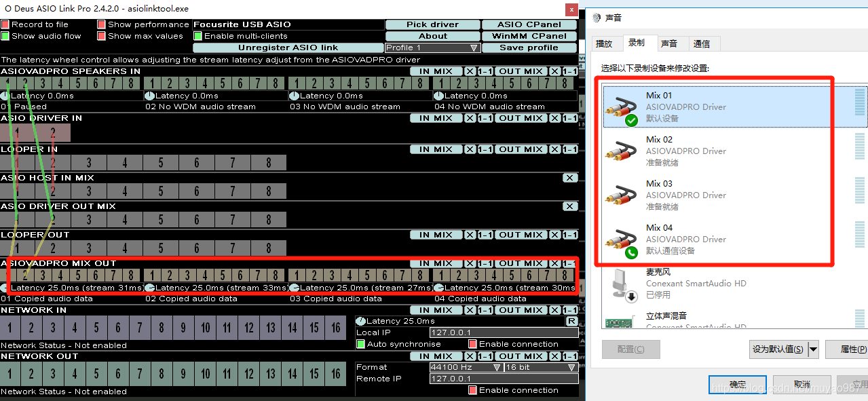This screenshot has height=401, width=868.
Task: Click IN MIX in the ASIOVADPRO MIX OUT row
Action: pos(436,263)
